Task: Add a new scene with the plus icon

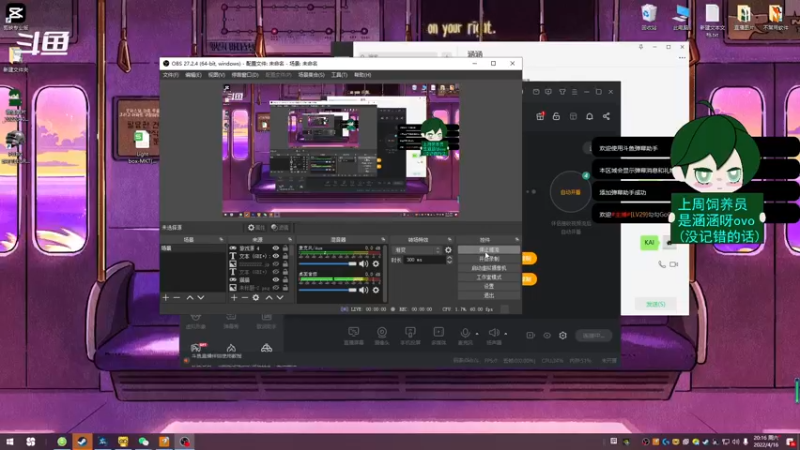Action: click(x=165, y=297)
